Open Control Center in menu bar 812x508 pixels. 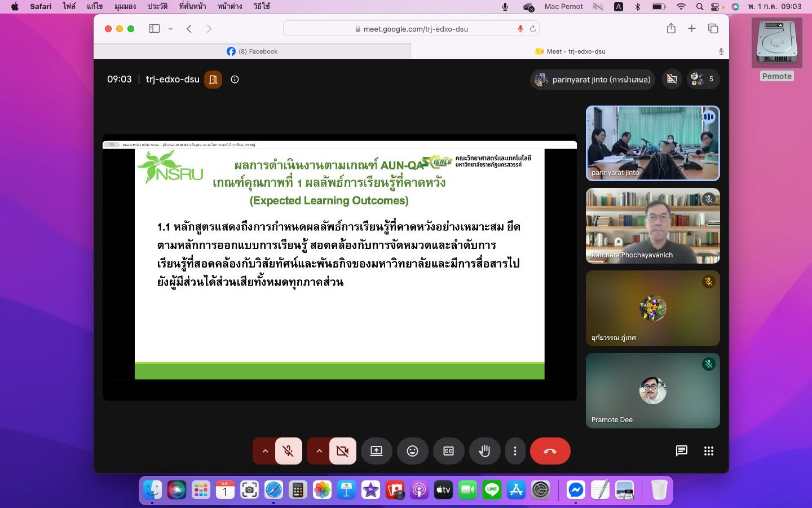[x=716, y=6]
